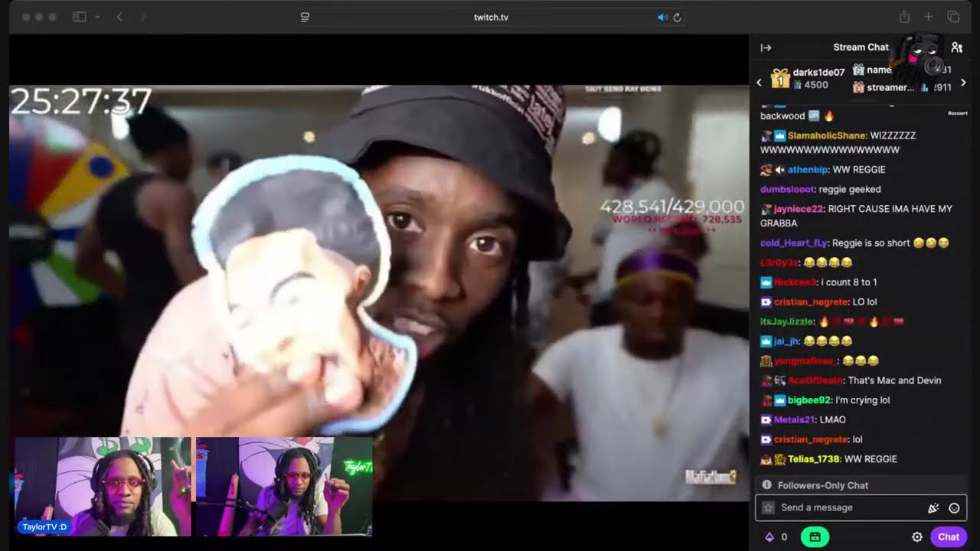Open Metals21's user card

point(795,420)
